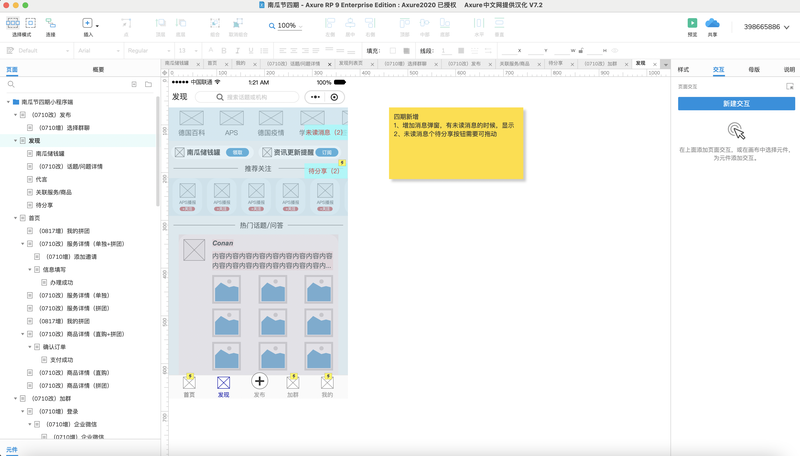Select the 点 point tool

tap(126, 23)
